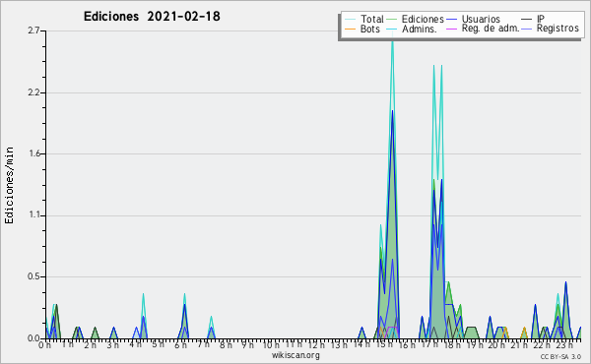
Task: Click the '2.2' y-axis value
Action: [33, 92]
